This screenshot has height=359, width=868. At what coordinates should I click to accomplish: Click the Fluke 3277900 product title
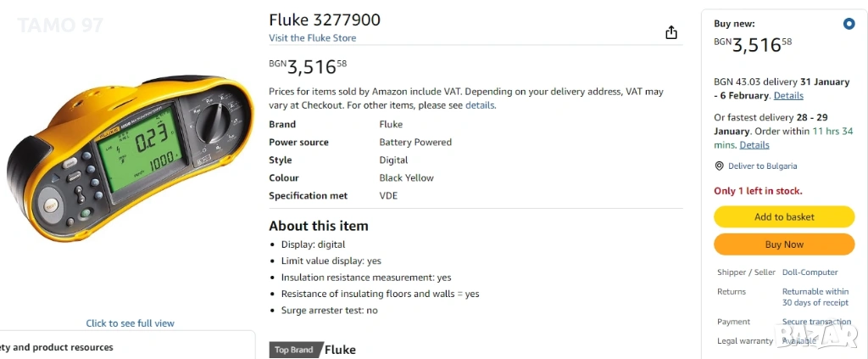click(325, 20)
